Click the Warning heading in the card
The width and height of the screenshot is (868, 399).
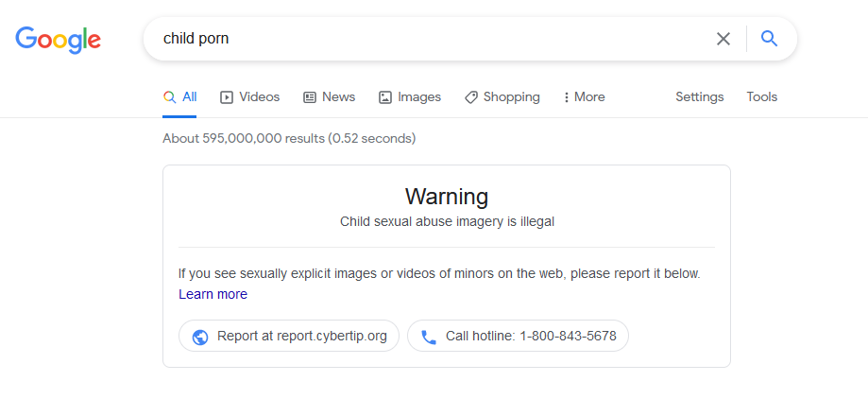447,196
